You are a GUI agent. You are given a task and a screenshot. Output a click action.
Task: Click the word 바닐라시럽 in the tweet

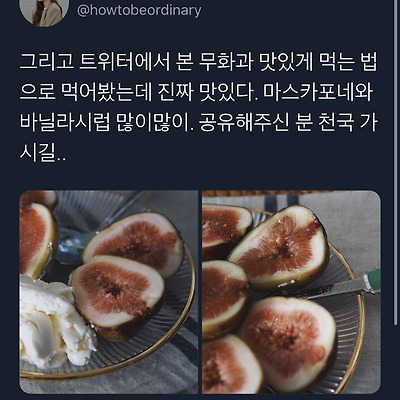coord(64,122)
